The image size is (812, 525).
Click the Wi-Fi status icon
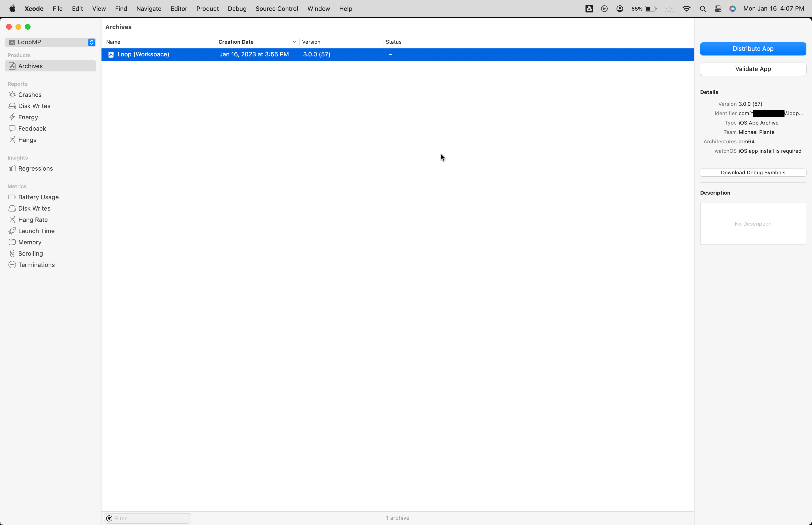click(x=687, y=8)
